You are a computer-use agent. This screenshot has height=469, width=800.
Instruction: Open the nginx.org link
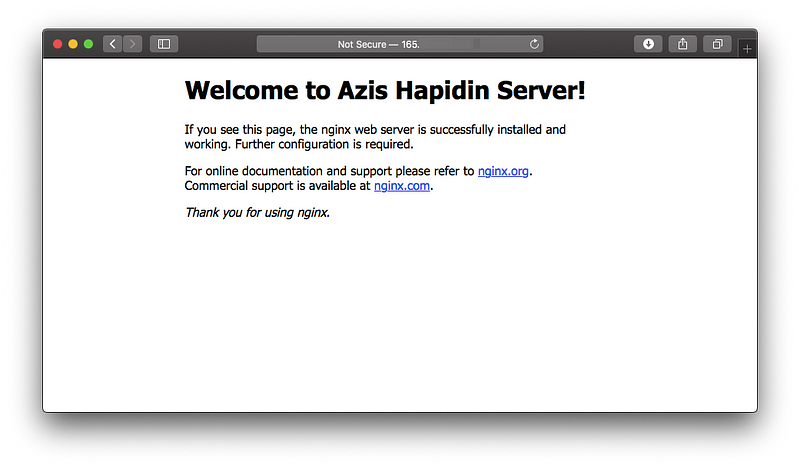pyautogui.click(x=503, y=171)
